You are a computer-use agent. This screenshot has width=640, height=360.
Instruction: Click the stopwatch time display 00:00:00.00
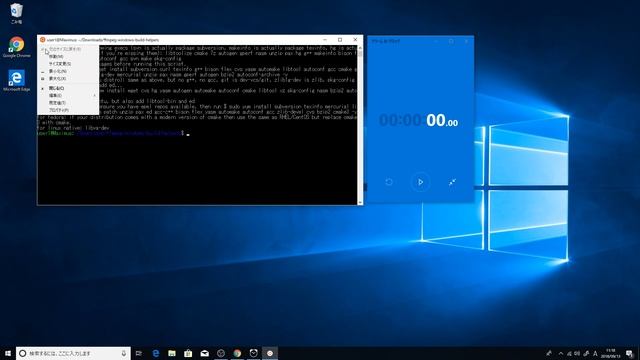point(418,120)
